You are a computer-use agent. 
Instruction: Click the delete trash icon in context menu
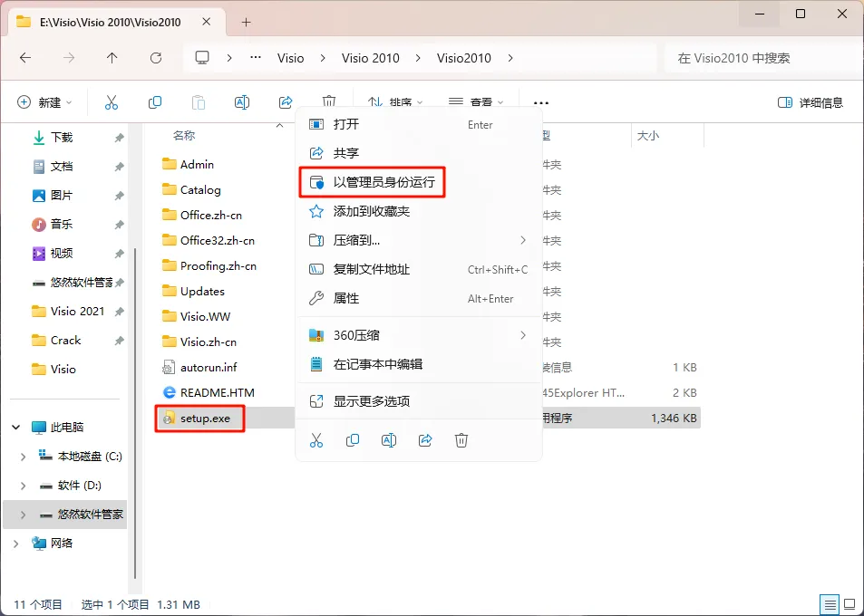461,440
